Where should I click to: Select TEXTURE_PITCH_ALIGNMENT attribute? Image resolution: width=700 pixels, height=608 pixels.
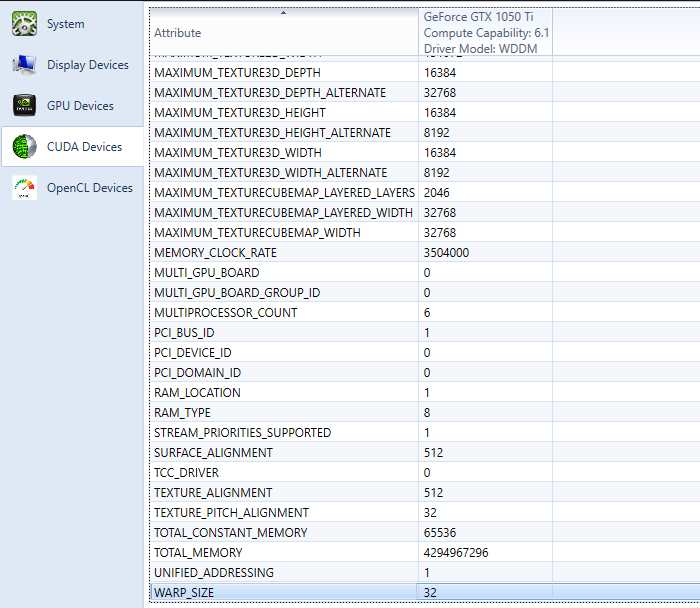coord(231,513)
